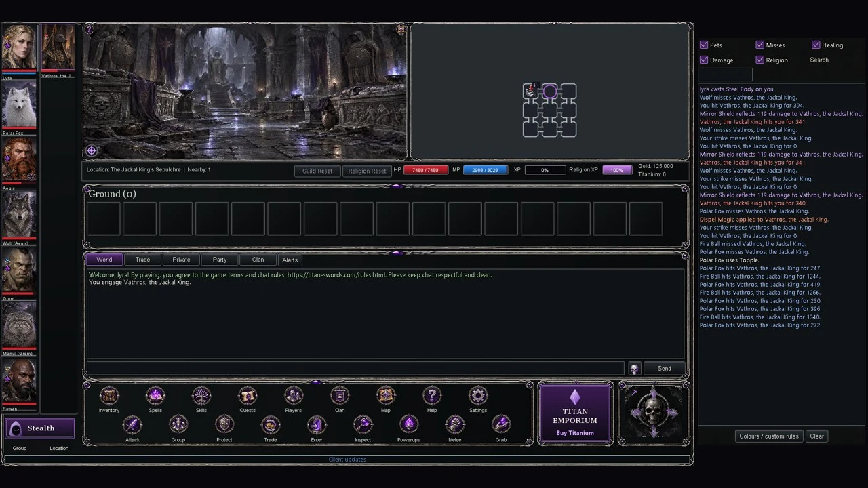The width and height of the screenshot is (868, 488).
Task: Select Lyra's portrait
Action: point(19,47)
